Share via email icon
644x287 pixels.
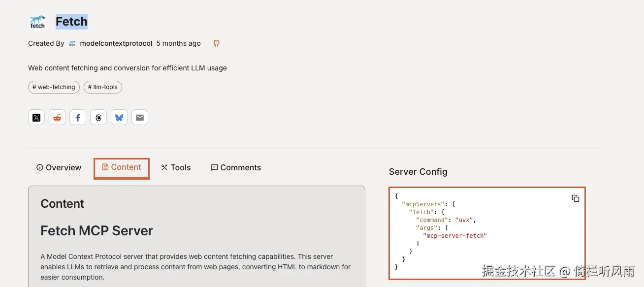point(140,118)
